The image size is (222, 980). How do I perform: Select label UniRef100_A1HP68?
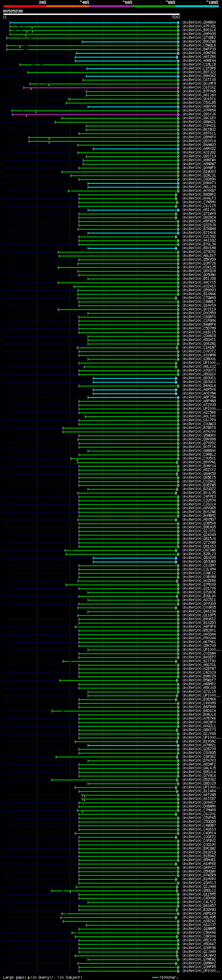click(199, 864)
